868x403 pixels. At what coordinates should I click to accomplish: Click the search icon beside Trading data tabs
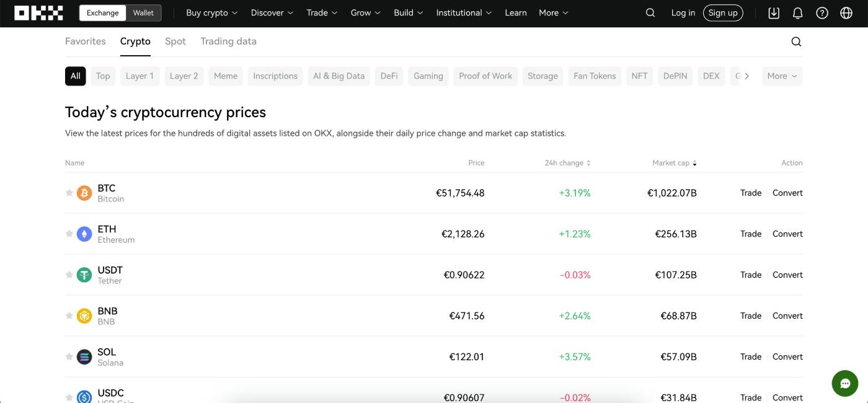point(797,42)
